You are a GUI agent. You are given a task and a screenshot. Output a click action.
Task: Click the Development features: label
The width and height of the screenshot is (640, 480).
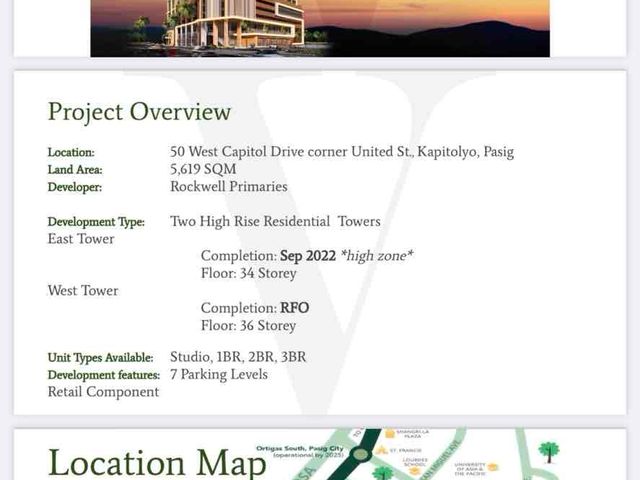pyautogui.click(x=104, y=375)
